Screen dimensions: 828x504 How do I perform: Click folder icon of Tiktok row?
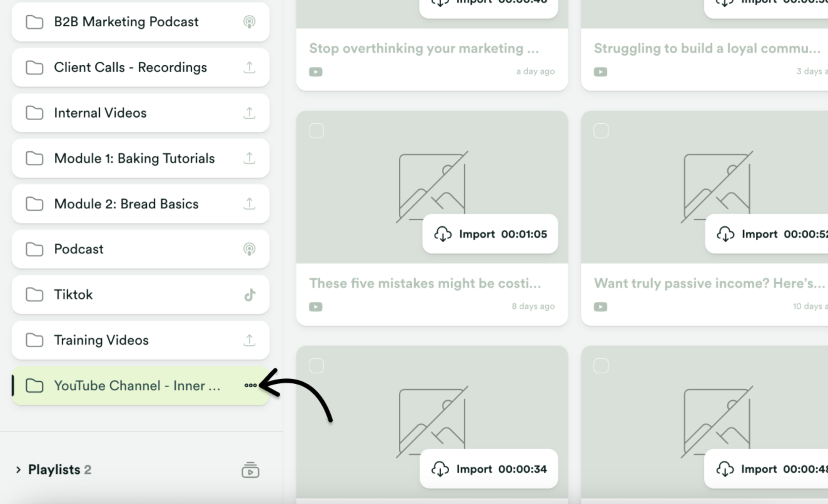[x=35, y=295]
